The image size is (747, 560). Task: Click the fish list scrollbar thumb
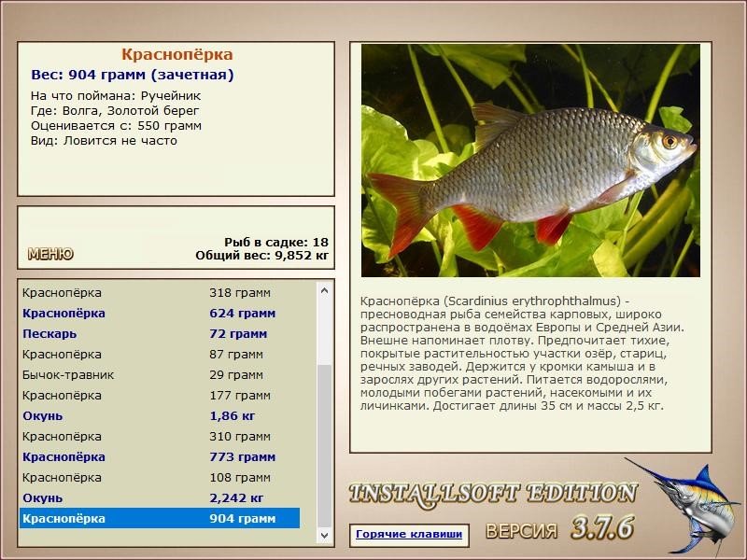(x=324, y=446)
